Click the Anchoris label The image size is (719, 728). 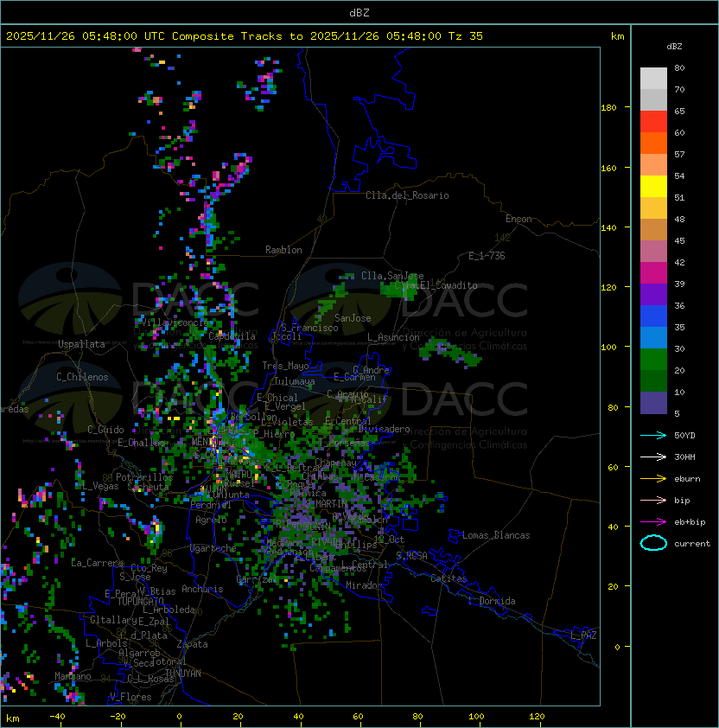202,589
